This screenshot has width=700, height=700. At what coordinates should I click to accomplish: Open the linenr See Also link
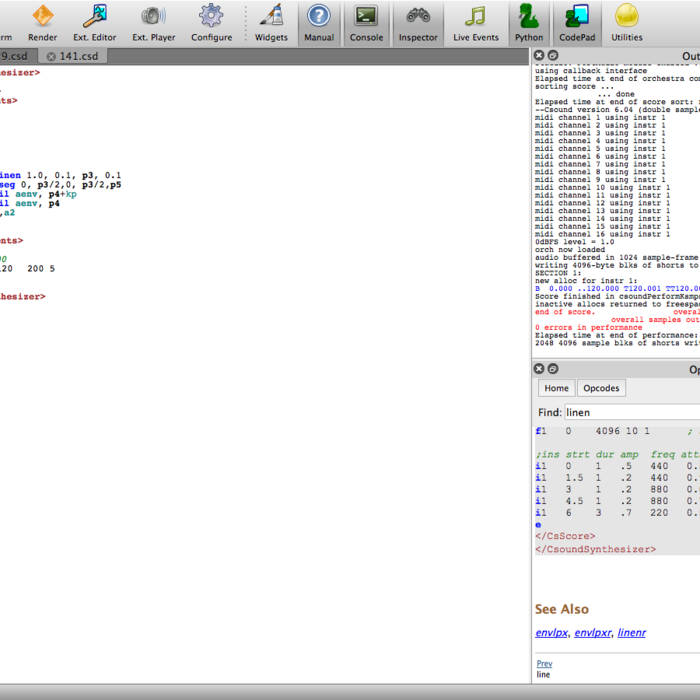pos(631,633)
